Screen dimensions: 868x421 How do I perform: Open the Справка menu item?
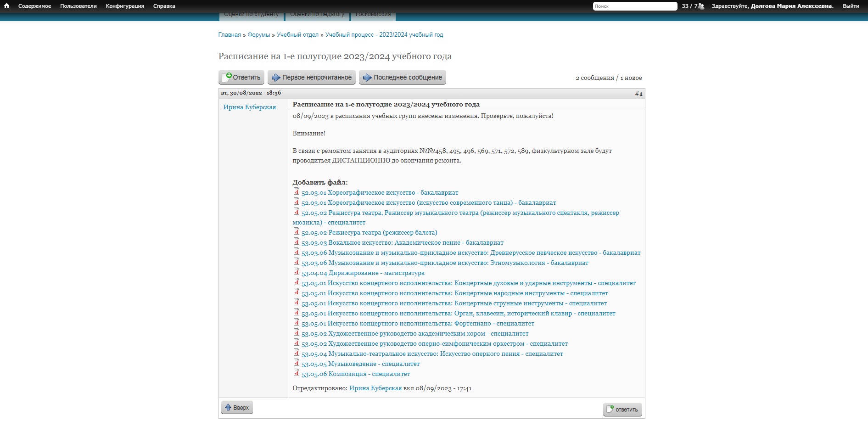point(164,6)
